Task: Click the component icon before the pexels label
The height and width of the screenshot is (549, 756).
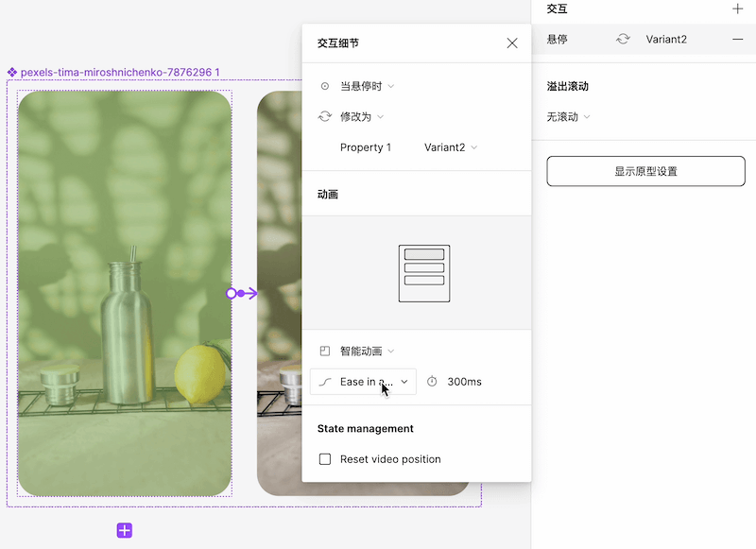Action: [12, 72]
